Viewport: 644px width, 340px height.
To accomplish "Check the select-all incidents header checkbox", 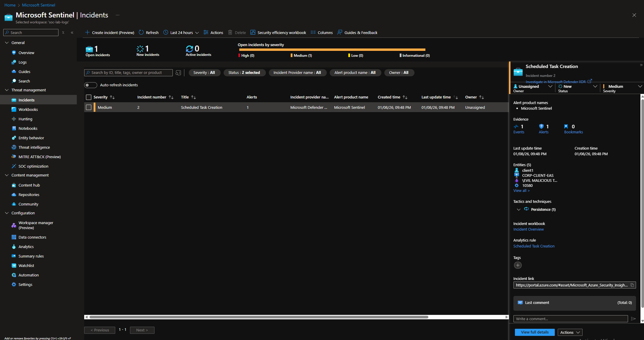I will pyautogui.click(x=89, y=97).
